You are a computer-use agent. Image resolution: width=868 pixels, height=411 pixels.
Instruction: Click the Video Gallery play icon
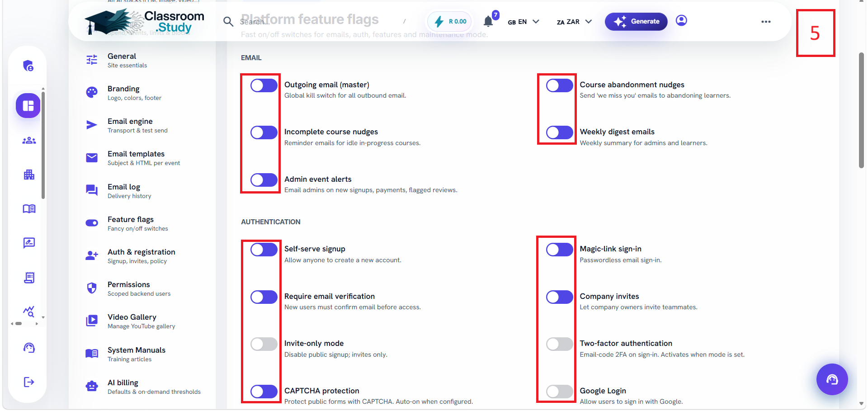click(92, 321)
